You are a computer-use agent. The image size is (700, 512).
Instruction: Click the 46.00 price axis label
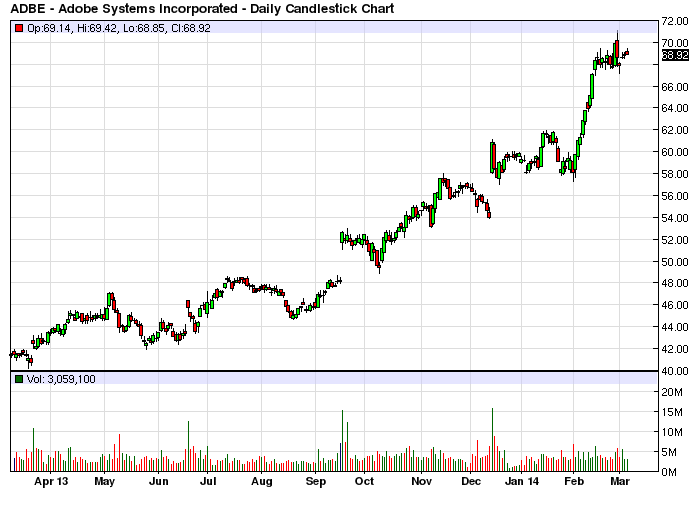coord(675,305)
